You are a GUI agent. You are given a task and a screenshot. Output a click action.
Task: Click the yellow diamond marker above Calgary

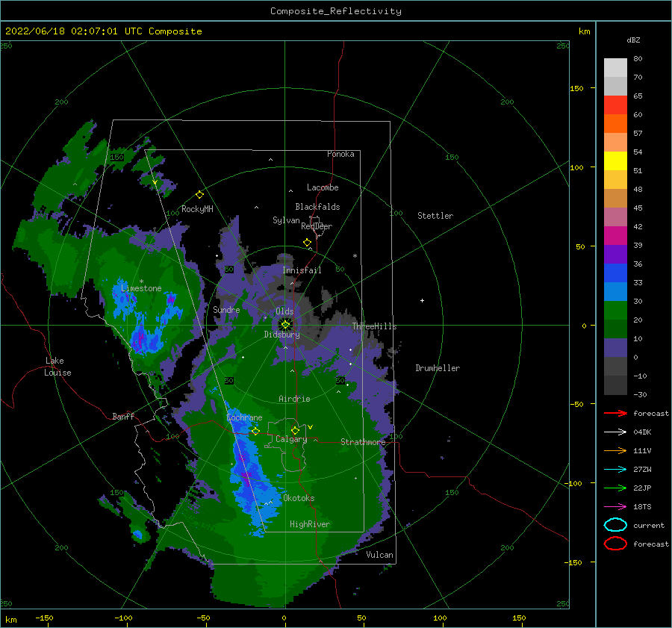coord(295,430)
